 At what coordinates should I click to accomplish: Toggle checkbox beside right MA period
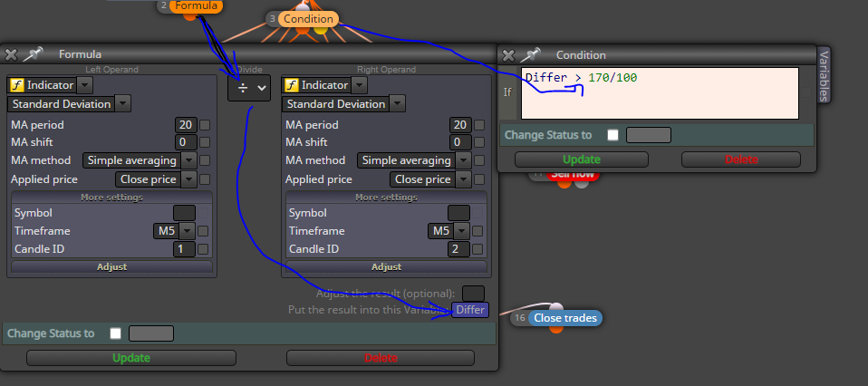pyautogui.click(x=479, y=125)
